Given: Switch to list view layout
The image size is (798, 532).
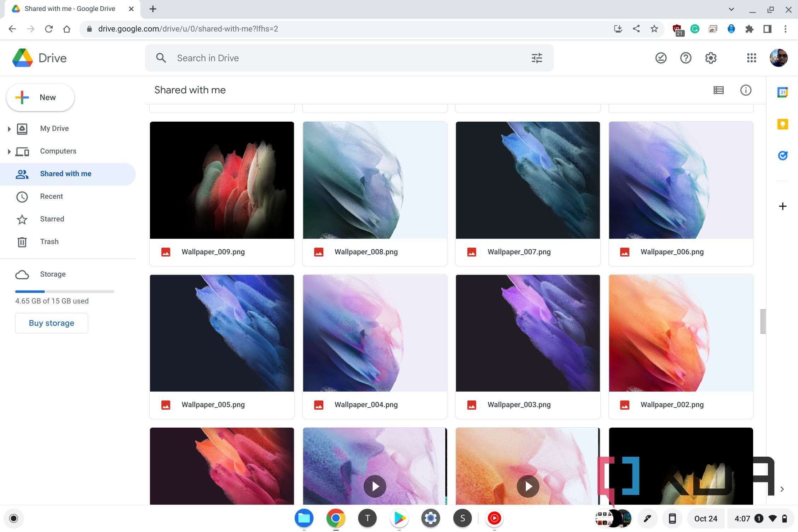Looking at the screenshot, I should coord(718,90).
